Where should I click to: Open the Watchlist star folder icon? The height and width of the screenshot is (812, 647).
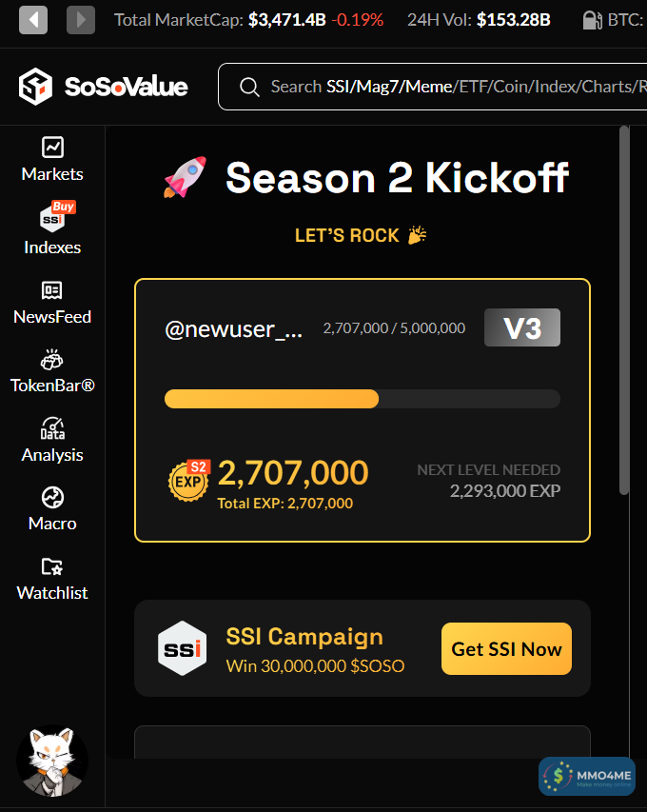[x=52, y=567]
